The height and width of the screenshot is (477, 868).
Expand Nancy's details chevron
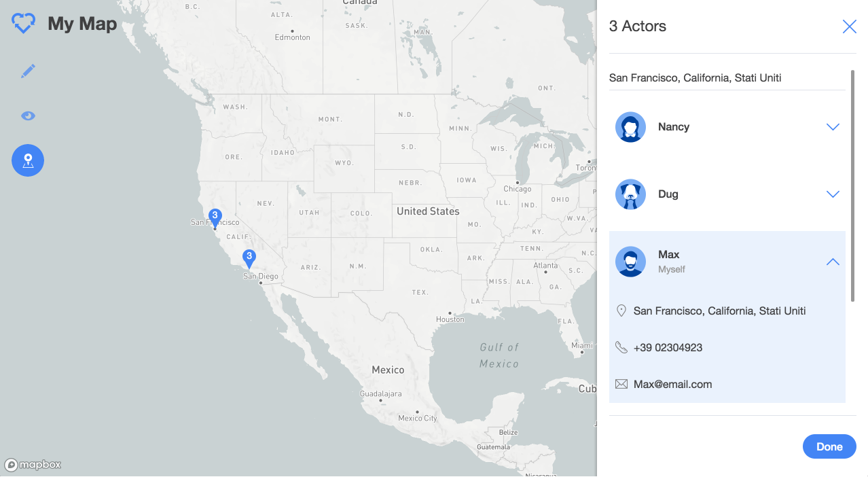(x=833, y=127)
